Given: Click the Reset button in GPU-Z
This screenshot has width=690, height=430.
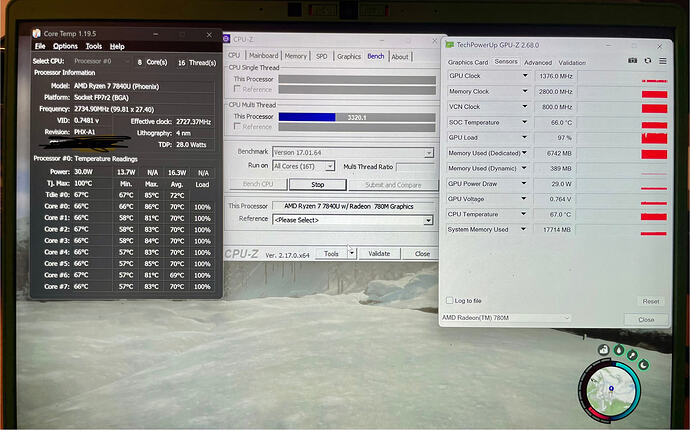Looking at the screenshot, I should [651, 301].
